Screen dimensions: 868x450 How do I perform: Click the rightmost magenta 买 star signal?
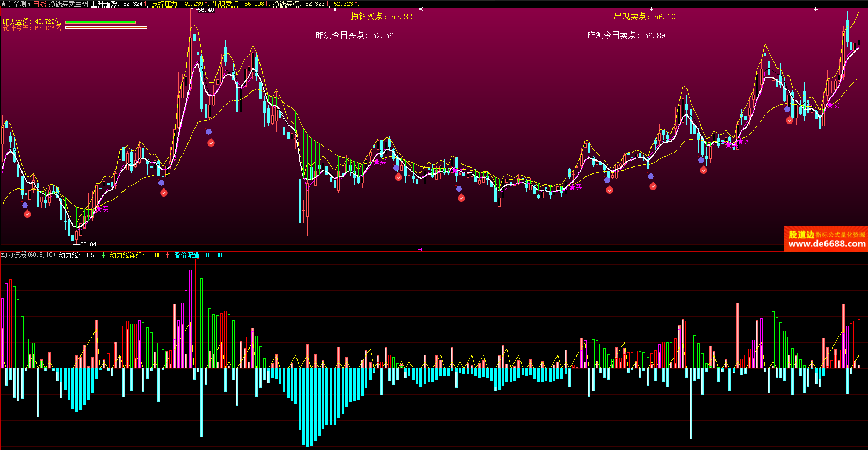pyautogui.click(x=830, y=105)
